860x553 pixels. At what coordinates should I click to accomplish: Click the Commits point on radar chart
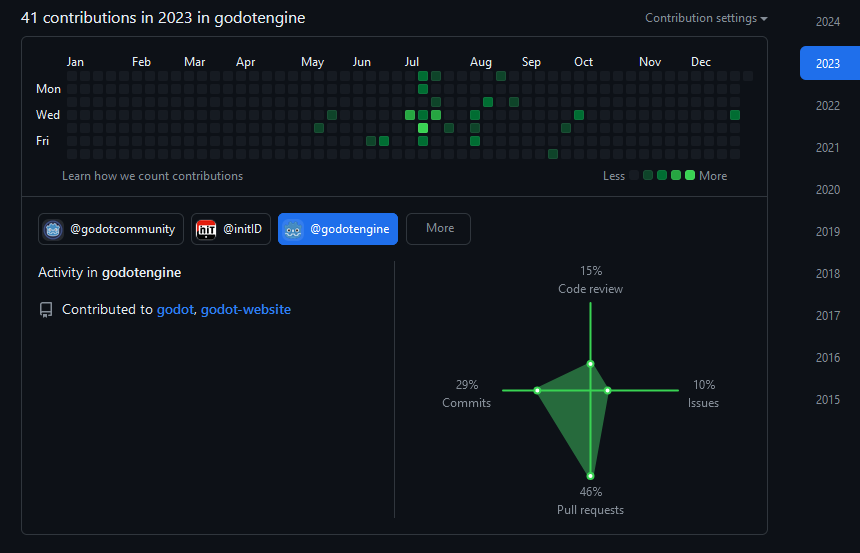(x=537, y=391)
